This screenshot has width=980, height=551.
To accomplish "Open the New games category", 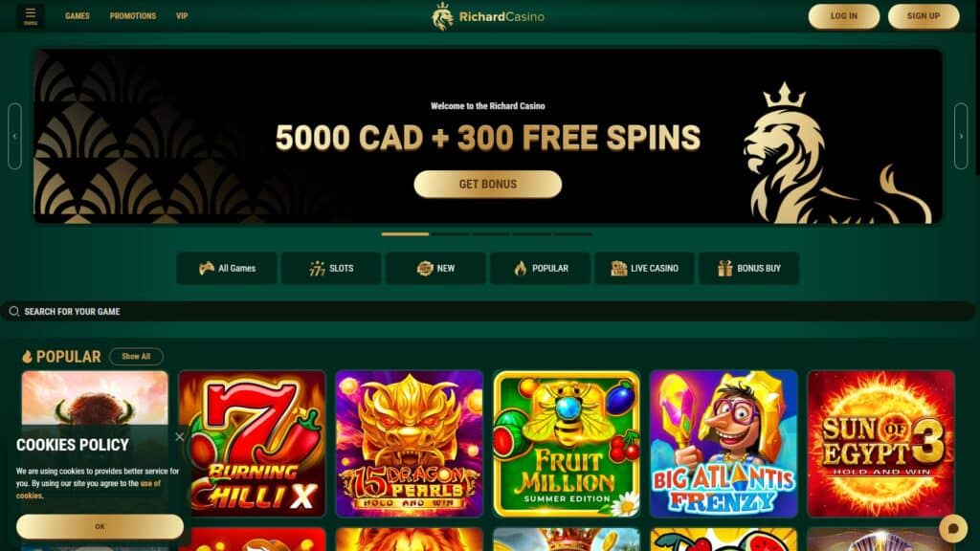I will coord(435,269).
